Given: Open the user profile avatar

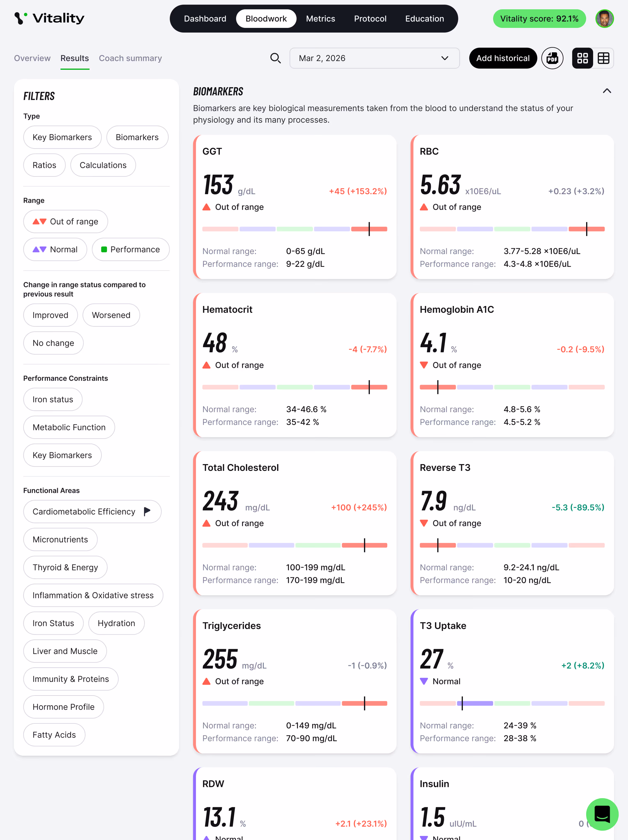Looking at the screenshot, I should tap(604, 19).
